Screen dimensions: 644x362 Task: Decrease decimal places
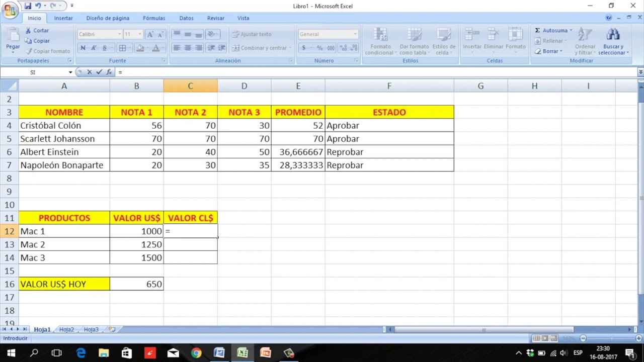pyautogui.click(x=354, y=48)
